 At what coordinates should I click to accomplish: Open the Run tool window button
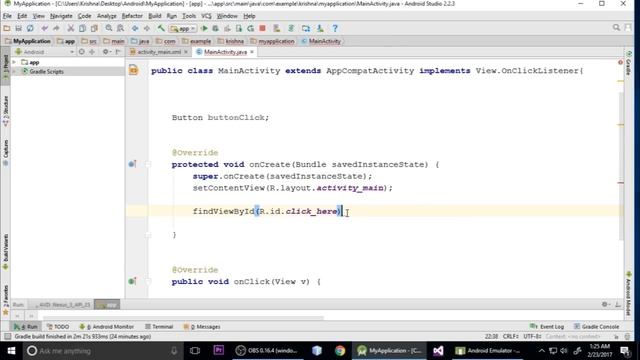[x=26, y=327]
